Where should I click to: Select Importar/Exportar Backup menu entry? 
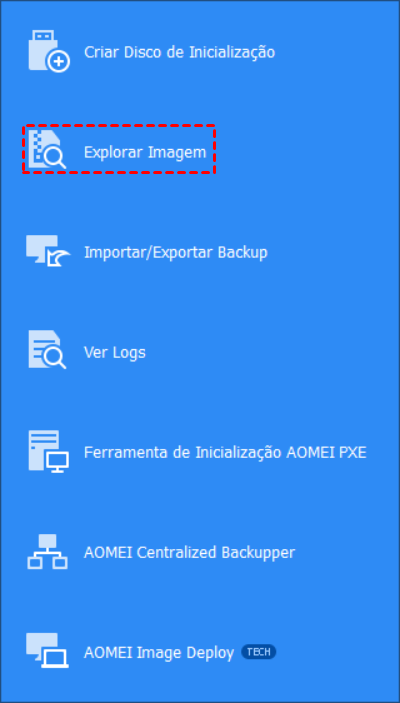tap(176, 252)
